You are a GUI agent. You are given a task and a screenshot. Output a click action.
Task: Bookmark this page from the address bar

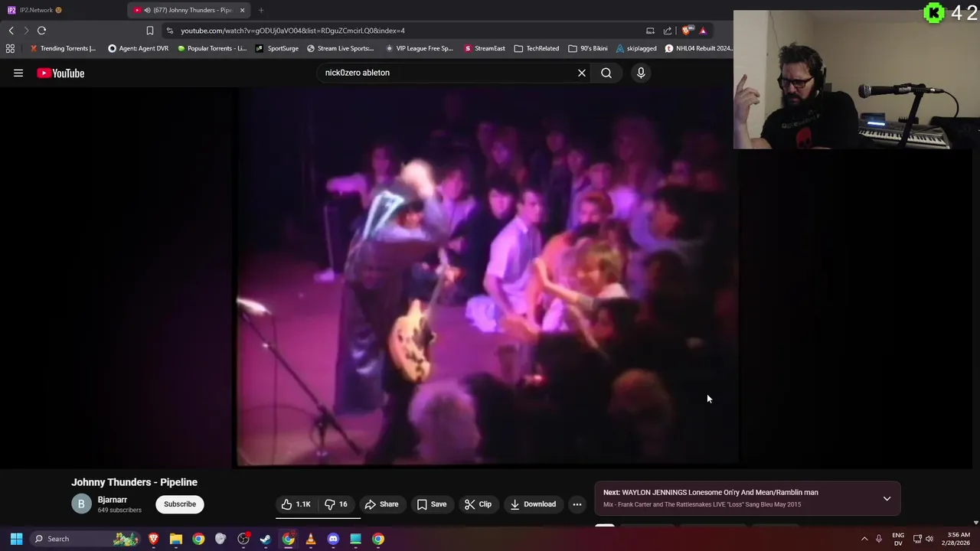pos(150,31)
